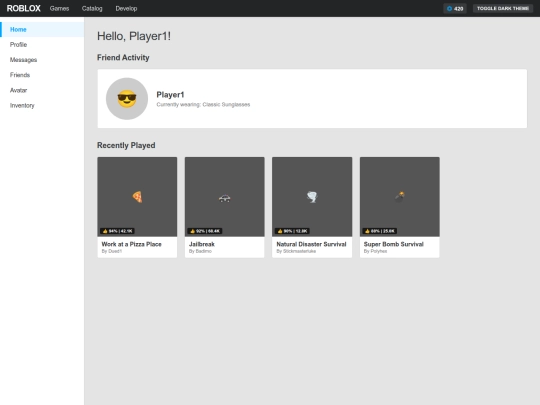The width and height of the screenshot is (540, 405).
Task: Click the 'Hello, Player1!' greeting
Action: (134, 36)
